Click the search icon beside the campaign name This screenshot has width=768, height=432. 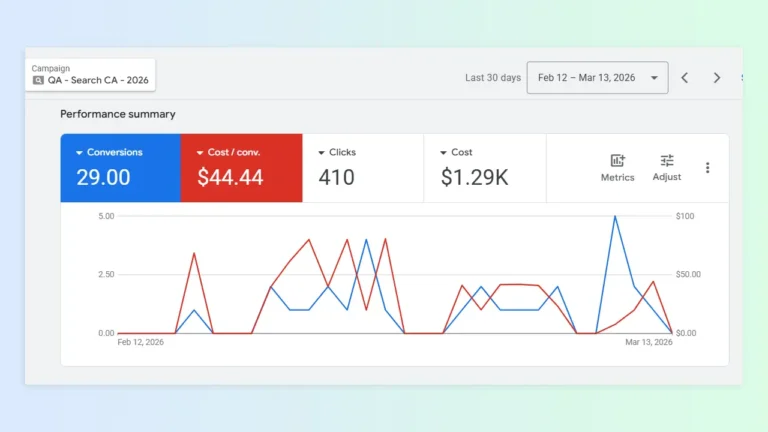pyautogui.click(x=38, y=81)
